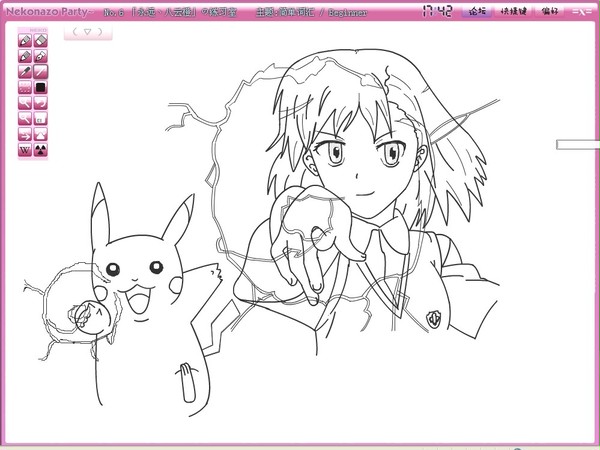Open the 快捷键 shortcuts button

click(514, 11)
